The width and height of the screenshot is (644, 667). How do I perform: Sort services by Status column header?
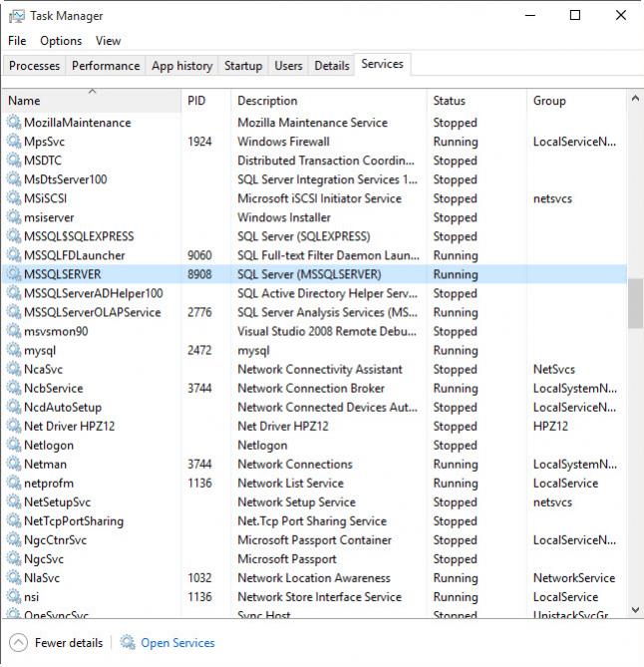tap(477, 101)
